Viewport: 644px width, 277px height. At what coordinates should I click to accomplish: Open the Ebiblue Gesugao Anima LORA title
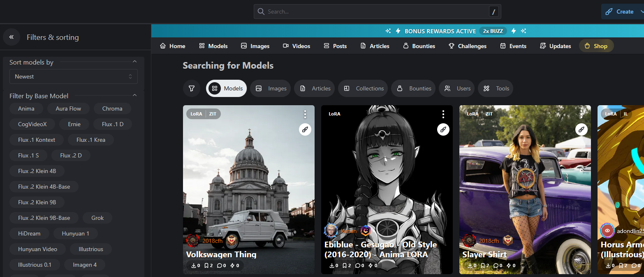tap(380, 249)
